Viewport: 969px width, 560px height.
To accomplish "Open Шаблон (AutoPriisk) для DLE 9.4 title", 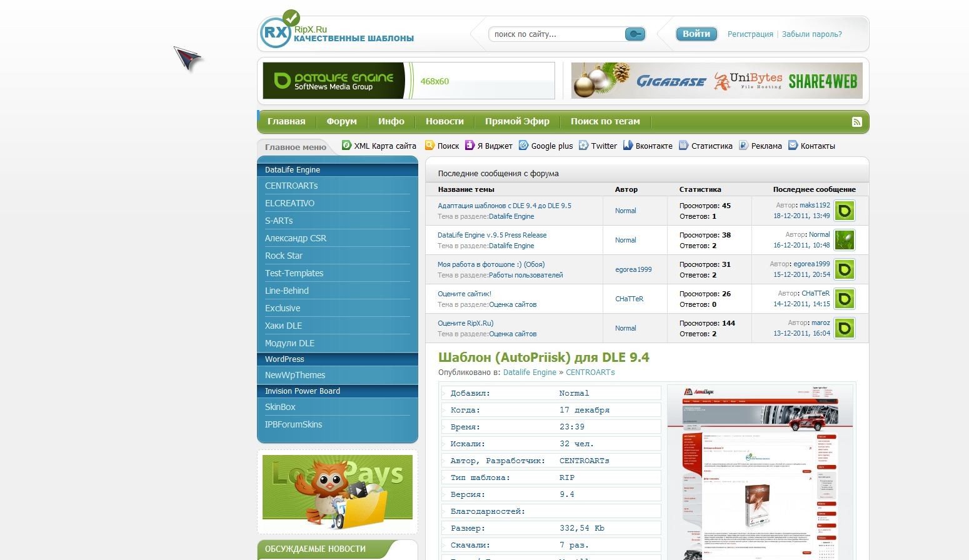I will coord(543,357).
